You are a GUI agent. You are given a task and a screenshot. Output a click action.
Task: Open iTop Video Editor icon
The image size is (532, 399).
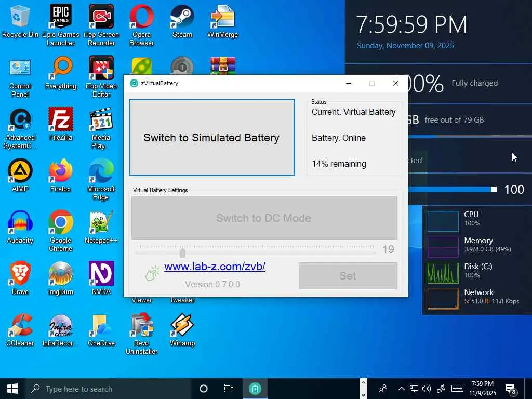(x=101, y=77)
